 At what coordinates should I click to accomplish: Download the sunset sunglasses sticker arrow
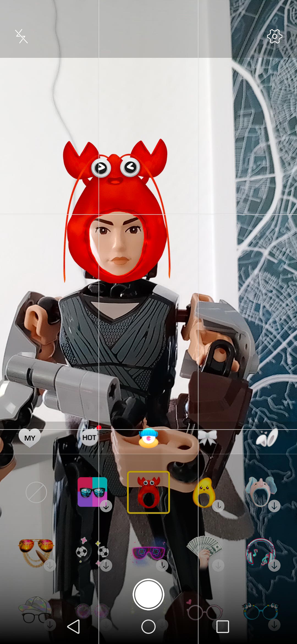50,566
